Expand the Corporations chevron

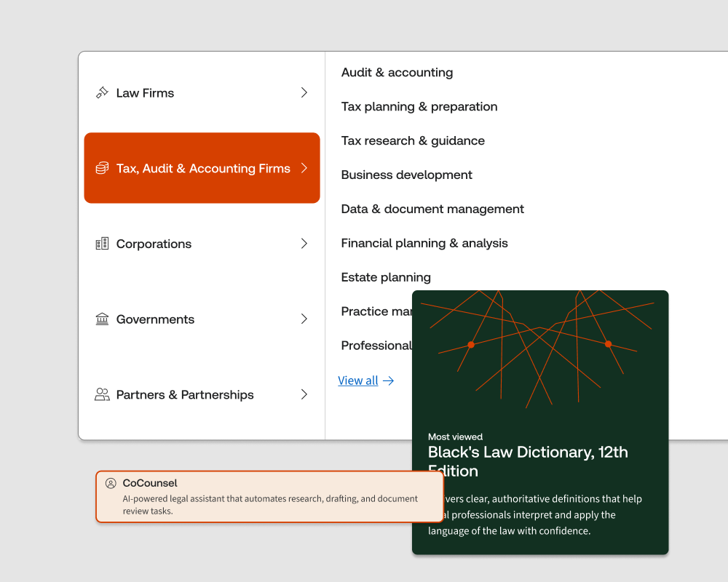click(x=304, y=243)
